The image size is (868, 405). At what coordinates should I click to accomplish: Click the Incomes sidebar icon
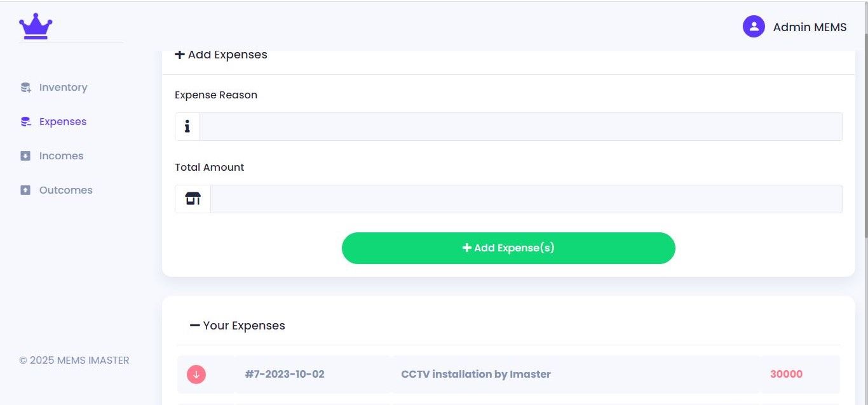(25, 156)
